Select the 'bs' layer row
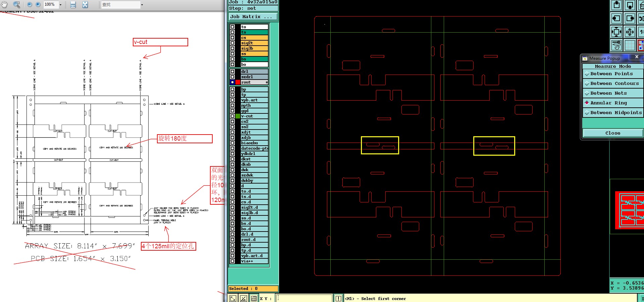The height and width of the screenshot is (302, 644). tap(254, 59)
